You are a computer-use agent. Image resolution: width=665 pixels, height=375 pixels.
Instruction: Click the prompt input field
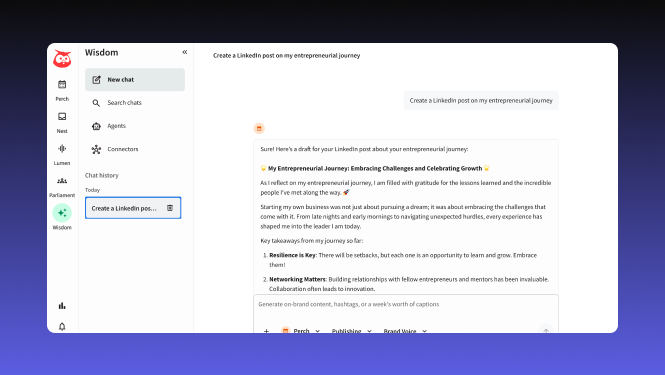[406, 304]
